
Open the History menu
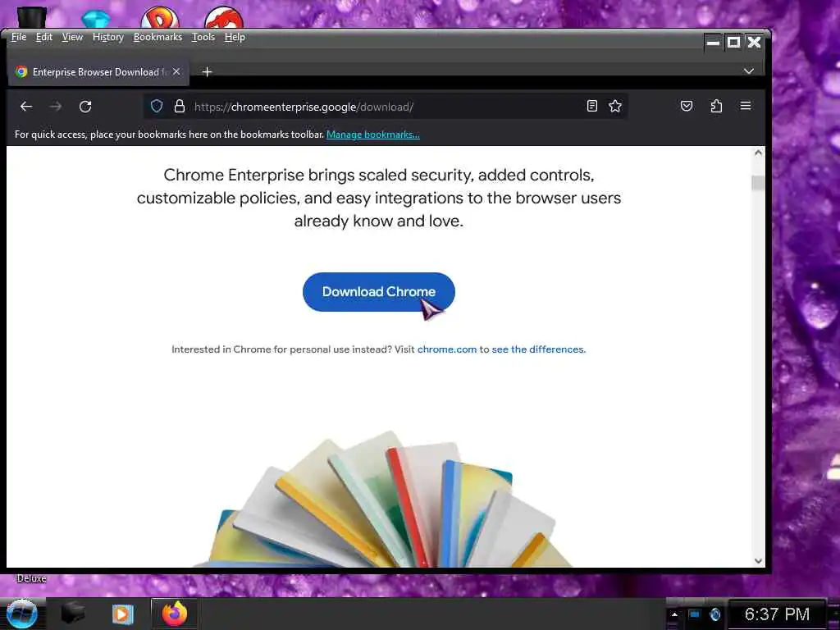107,37
